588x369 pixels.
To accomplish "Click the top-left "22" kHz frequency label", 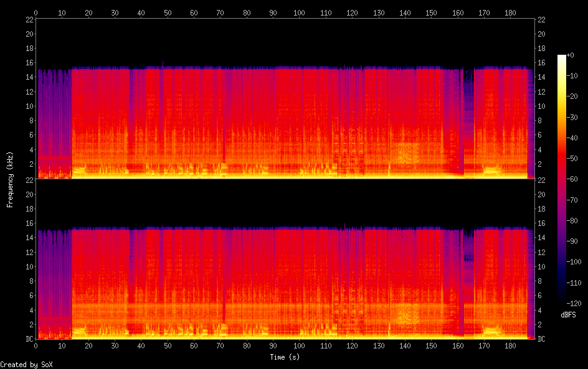I will [x=29, y=19].
